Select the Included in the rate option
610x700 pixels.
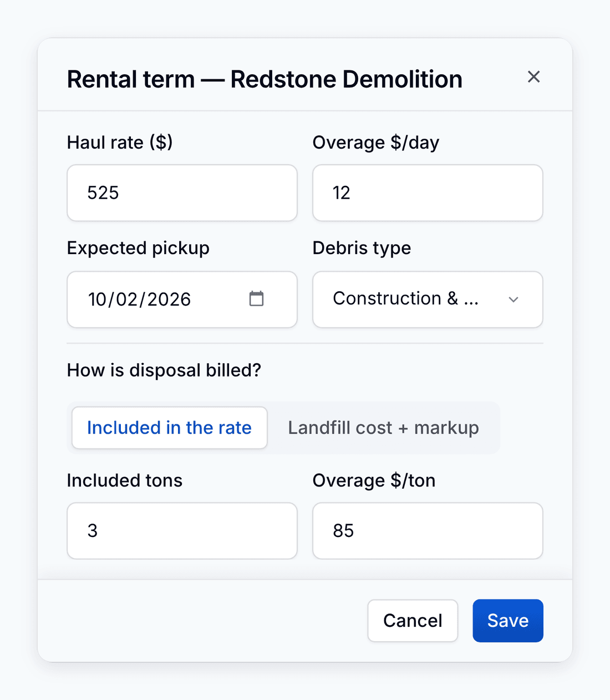click(170, 428)
